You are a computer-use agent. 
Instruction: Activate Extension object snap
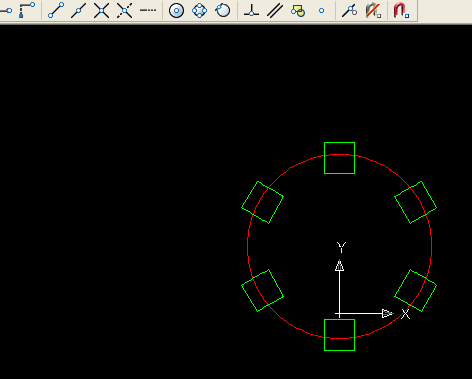(148, 10)
